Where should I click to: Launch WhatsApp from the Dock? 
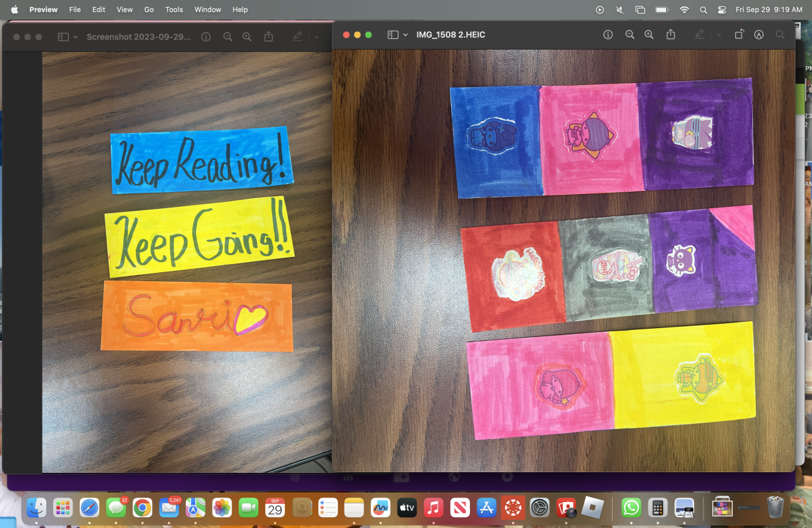pos(631,508)
